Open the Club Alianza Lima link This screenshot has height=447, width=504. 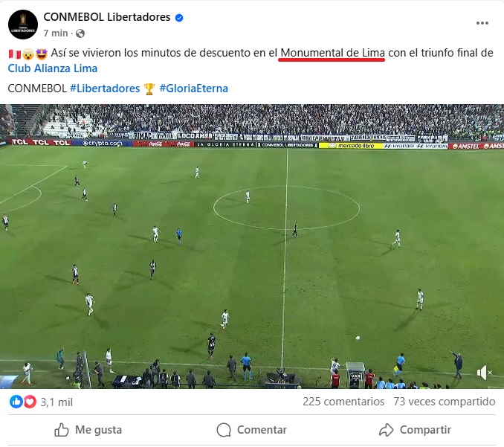pos(52,68)
